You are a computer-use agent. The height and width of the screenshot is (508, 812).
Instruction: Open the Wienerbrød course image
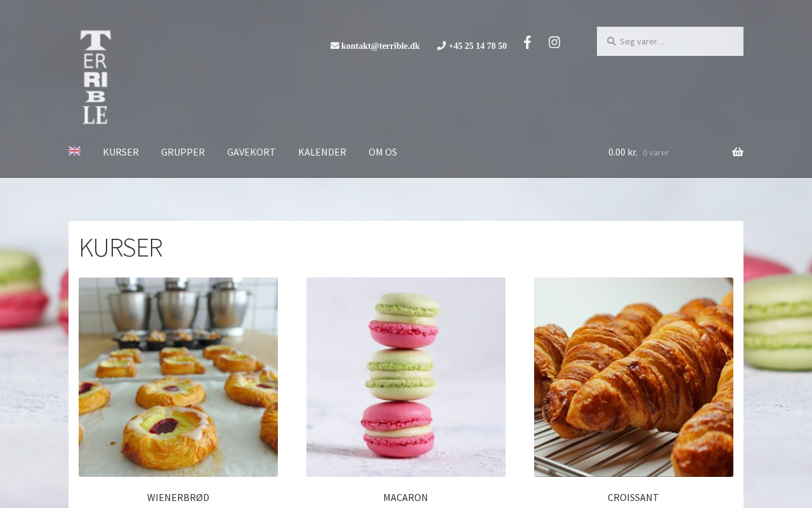click(178, 377)
